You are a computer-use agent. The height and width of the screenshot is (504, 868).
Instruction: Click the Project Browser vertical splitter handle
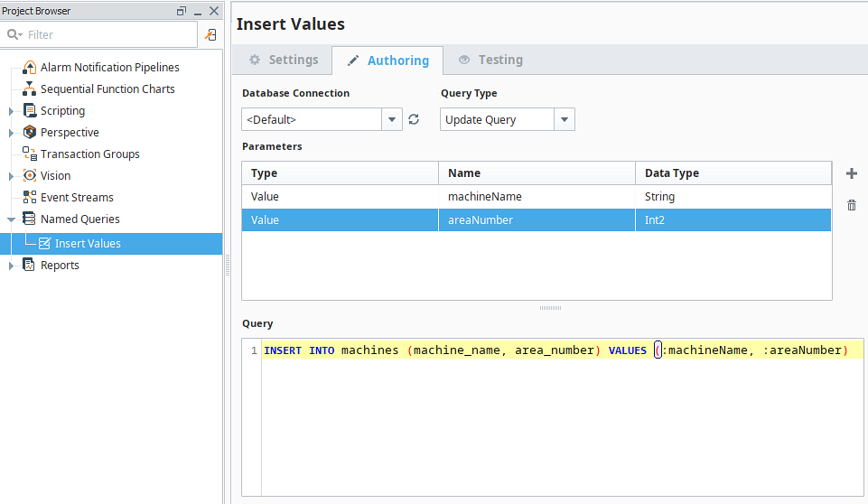click(228, 265)
